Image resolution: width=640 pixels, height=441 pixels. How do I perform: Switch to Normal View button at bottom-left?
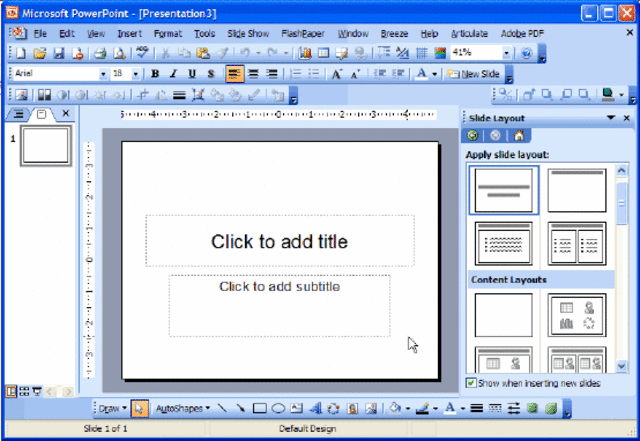(11, 392)
